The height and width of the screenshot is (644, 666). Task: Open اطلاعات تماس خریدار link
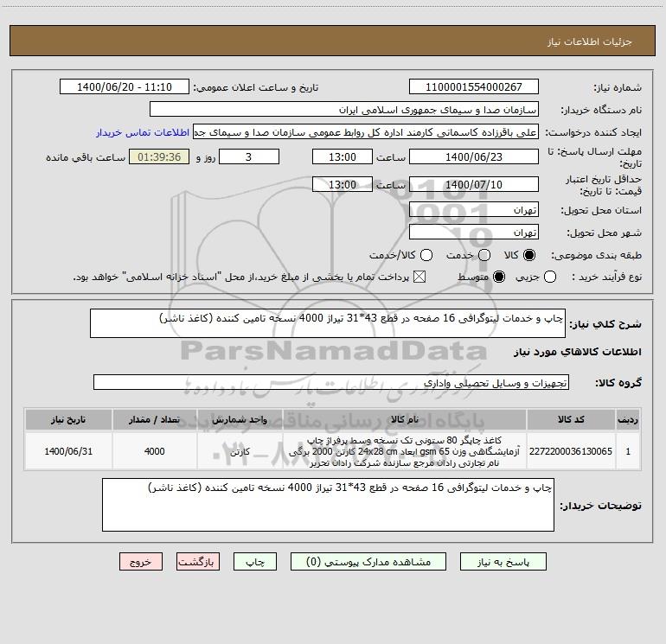point(143,132)
